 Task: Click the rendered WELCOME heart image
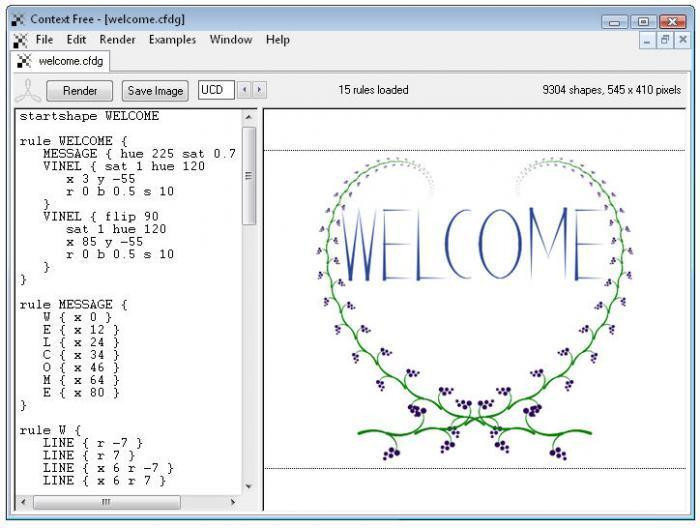pos(475,310)
